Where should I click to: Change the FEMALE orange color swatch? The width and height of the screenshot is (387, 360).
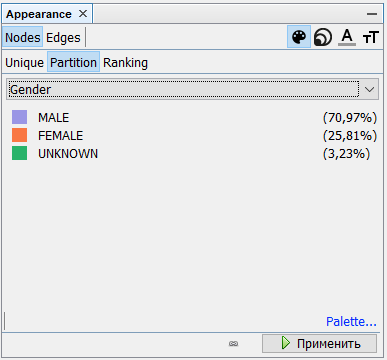tap(19, 135)
